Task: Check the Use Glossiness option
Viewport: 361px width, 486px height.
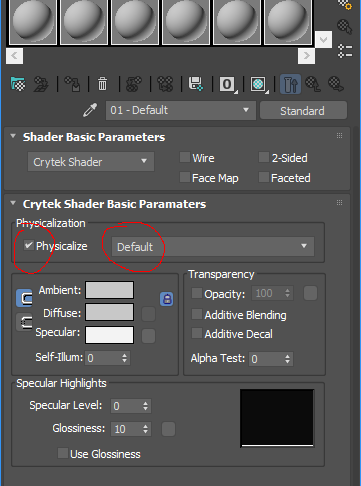Action: pyautogui.click(x=63, y=453)
